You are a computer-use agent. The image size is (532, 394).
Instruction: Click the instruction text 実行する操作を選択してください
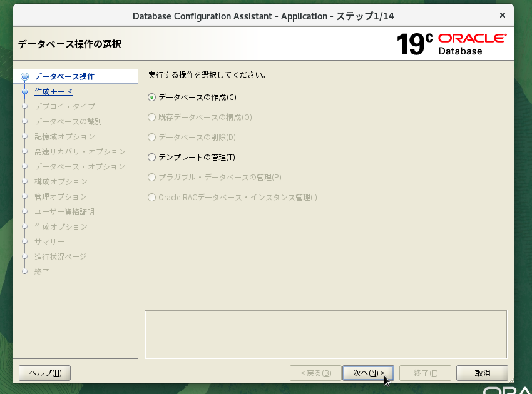click(207, 75)
